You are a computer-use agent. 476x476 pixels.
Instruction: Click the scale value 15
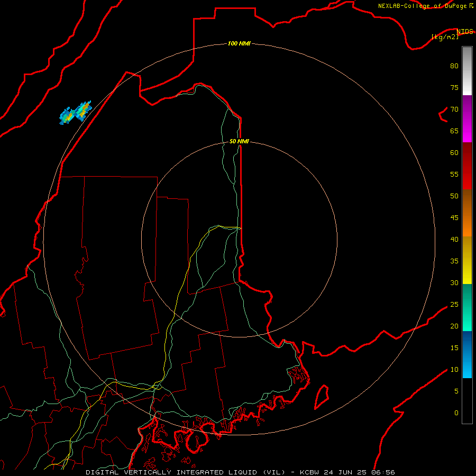click(454, 348)
